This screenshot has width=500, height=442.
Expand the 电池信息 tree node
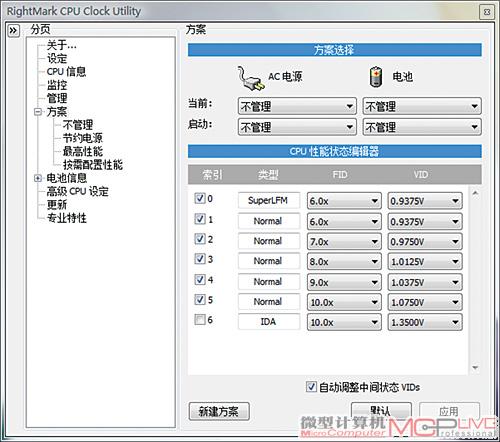(x=38, y=178)
